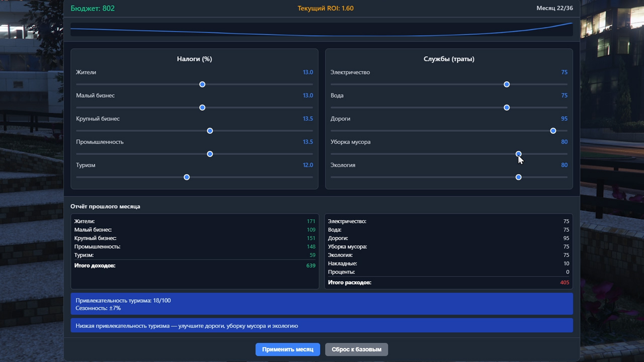Image resolution: width=644 pixels, height=362 pixels.
Task: Click the Бюджет: 802 indicator
Action: [93, 9]
